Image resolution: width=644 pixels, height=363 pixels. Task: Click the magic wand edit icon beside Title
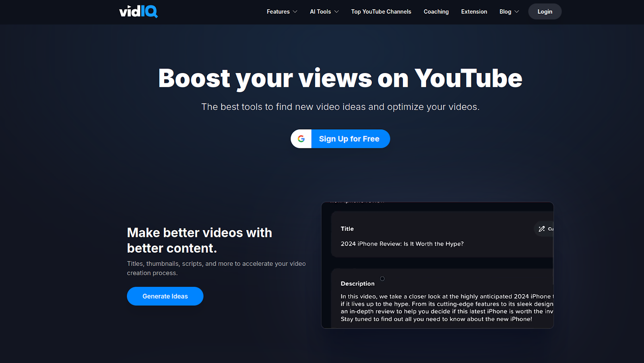tap(542, 229)
